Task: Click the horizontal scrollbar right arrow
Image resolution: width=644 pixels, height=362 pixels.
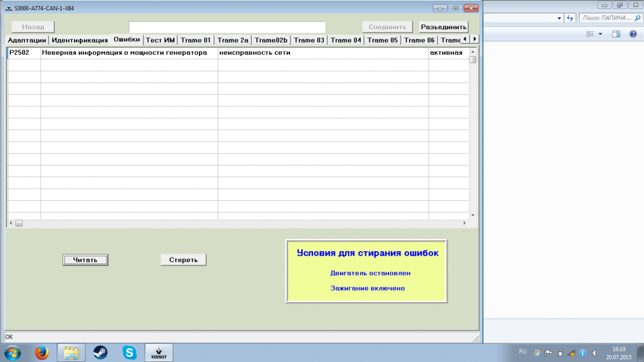Action: click(x=464, y=223)
